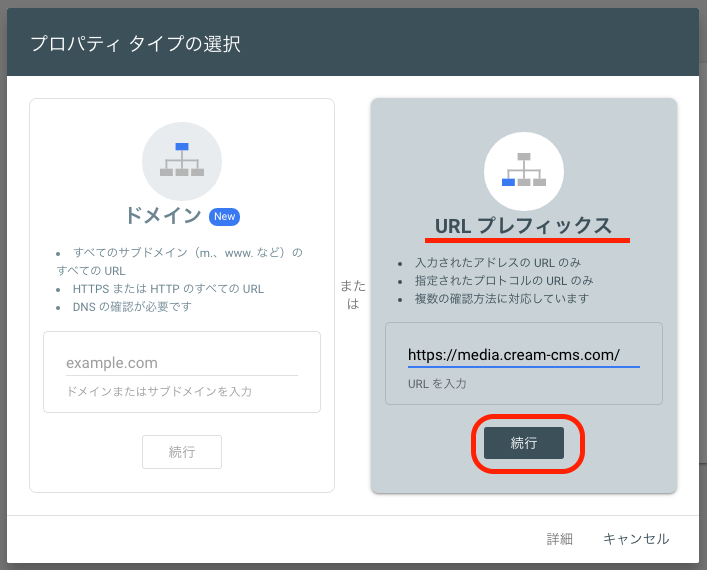The width and height of the screenshot is (707, 570).
Task: Click text '入力されたアドレスの URL のみ'
Action: pyautogui.click(x=498, y=262)
